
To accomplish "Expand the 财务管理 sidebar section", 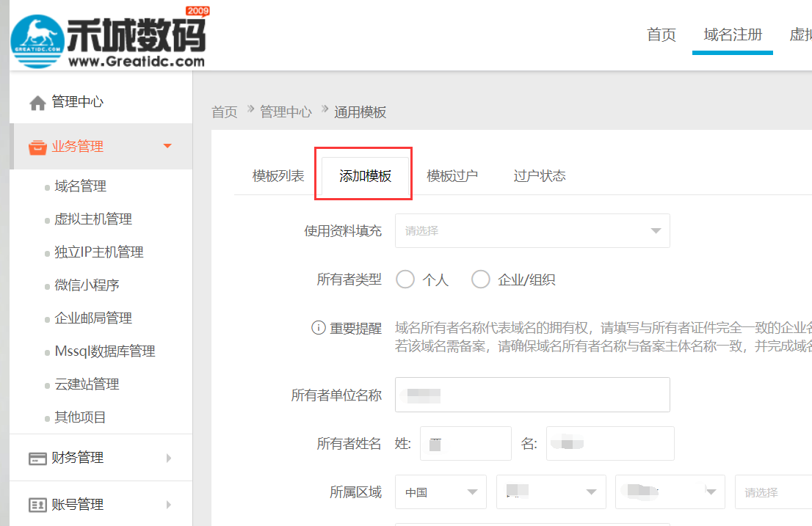I will click(x=167, y=457).
